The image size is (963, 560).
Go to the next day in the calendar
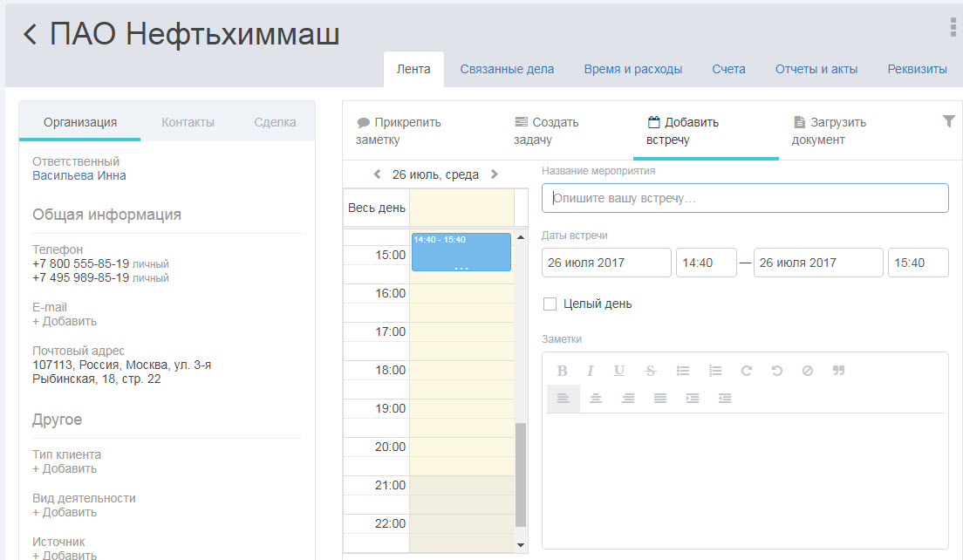(495, 174)
